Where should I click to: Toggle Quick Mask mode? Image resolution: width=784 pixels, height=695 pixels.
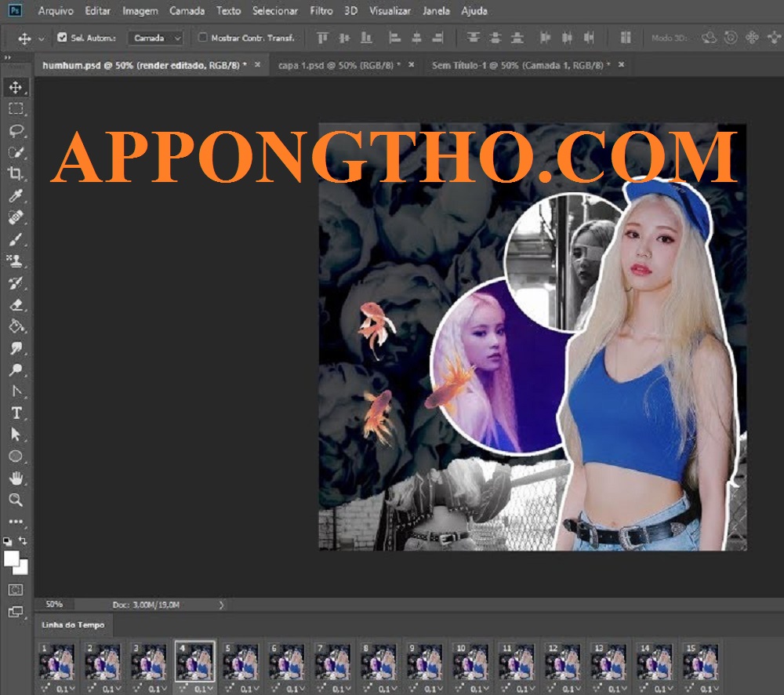pyautogui.click(x=16, y=590)
